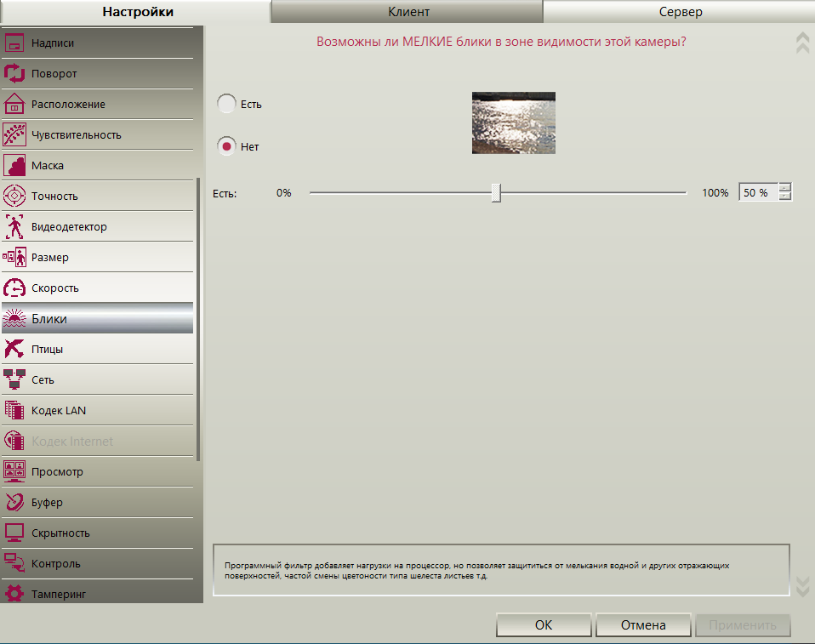Click the Размер size icon
The image size is (815, 644).
click(14, 257)
